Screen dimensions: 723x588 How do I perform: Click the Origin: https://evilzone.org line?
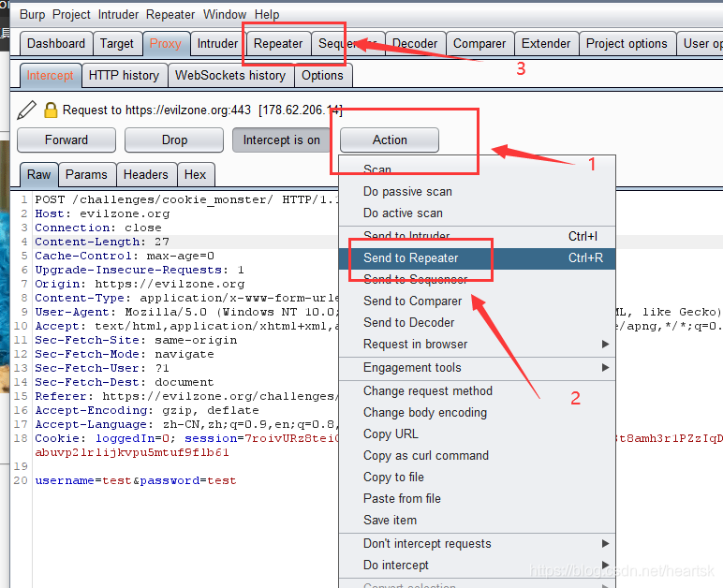(140, 285)
